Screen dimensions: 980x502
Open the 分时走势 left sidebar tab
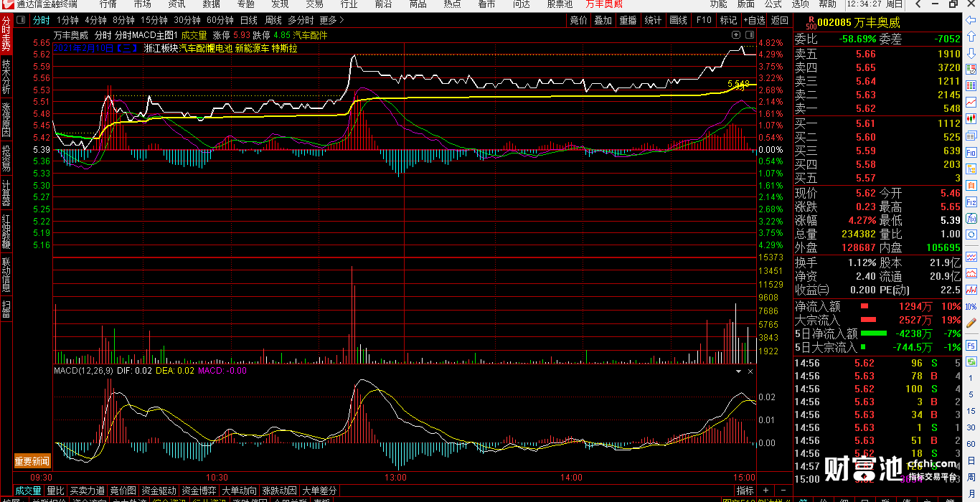6,34
